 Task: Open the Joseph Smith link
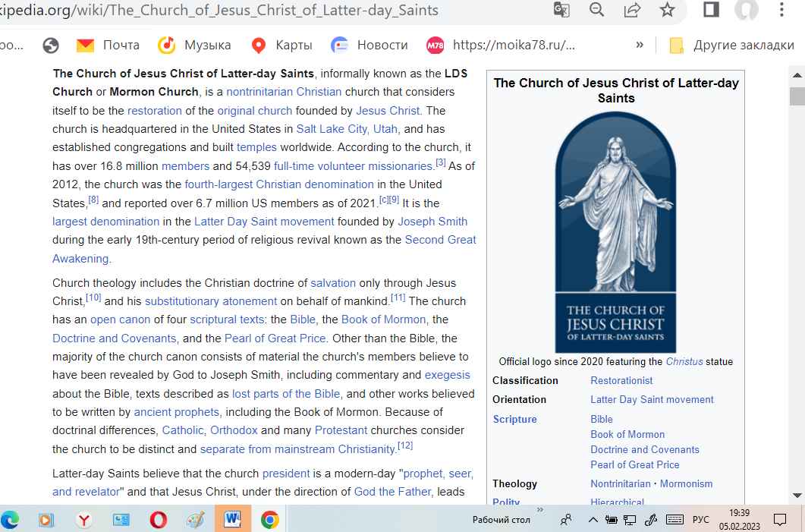click(x=432, y=222)
